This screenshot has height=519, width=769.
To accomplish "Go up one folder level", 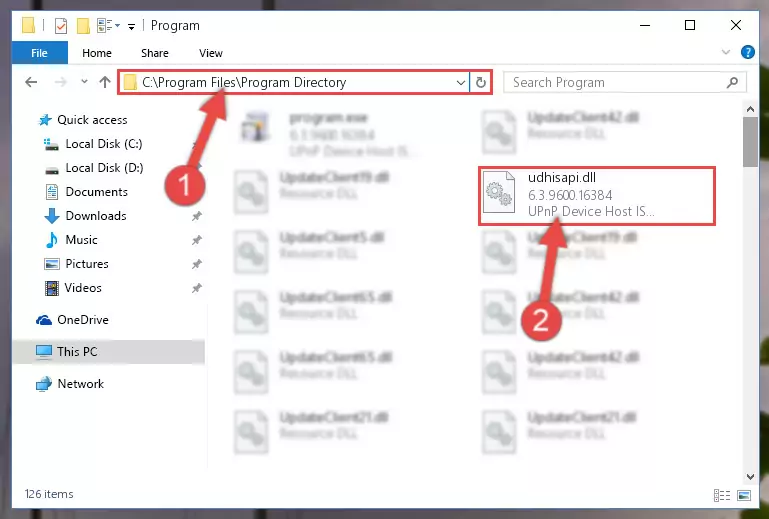I will click(x=104, y=82).
